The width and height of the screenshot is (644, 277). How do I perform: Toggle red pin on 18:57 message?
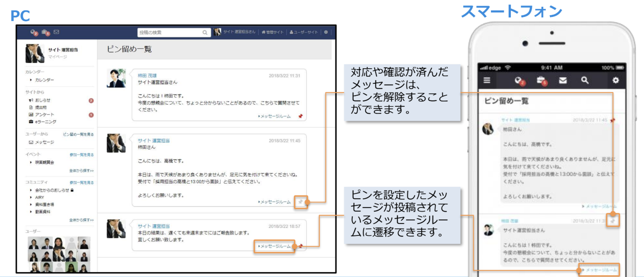(300, 246)
